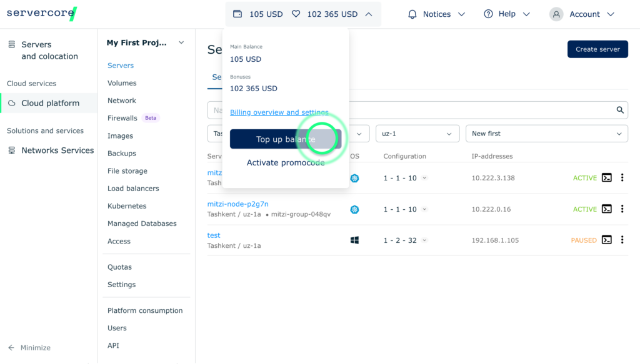The width and height of the screenshot is (640, 364).
Task: Open the console icon for mitzi-node-p2g7n
Action: pos(607,210)
